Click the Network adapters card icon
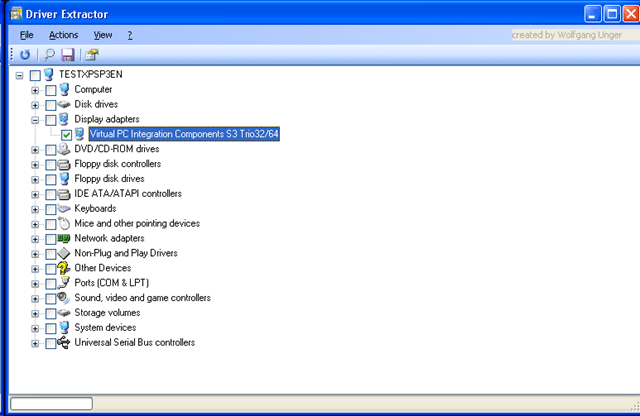Image resolution: width=640 pixels, height=416 pixels. (x=64, y=238)
